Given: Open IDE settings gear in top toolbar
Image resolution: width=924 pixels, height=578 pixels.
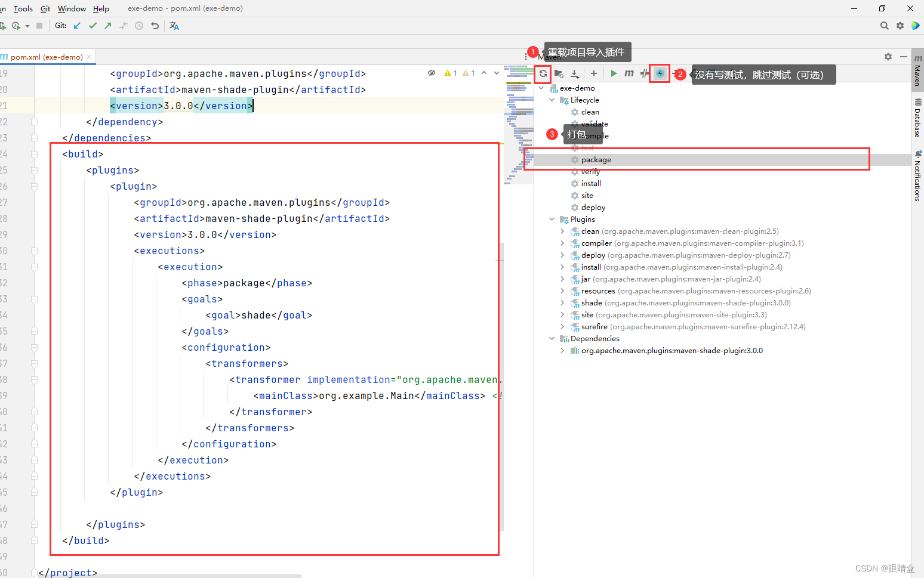Looking at the screenshot, I should click(900, 26).
